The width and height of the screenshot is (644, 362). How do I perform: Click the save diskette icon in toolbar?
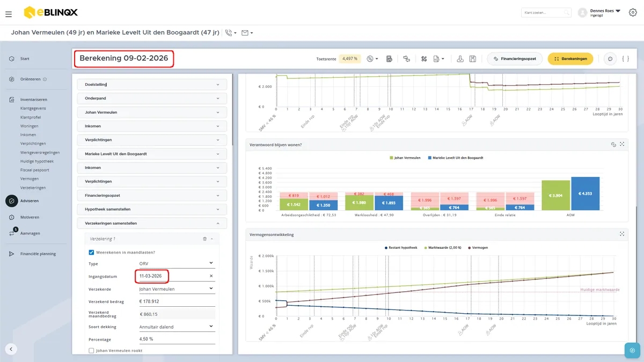tap(473, 58)
